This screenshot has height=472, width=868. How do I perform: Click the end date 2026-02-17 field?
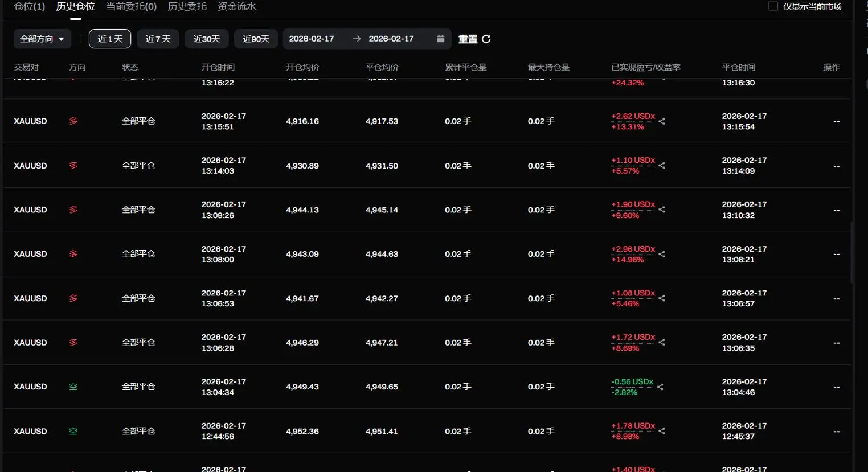tap(391, 39)
